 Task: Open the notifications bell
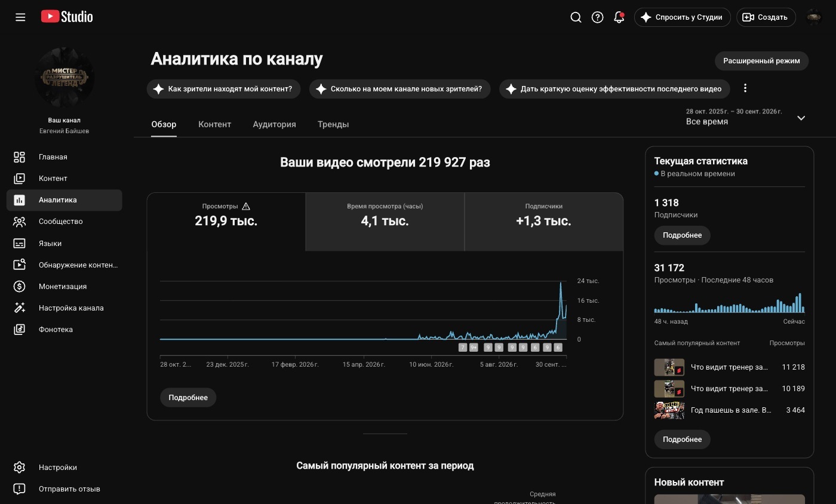tap(619, 17)
